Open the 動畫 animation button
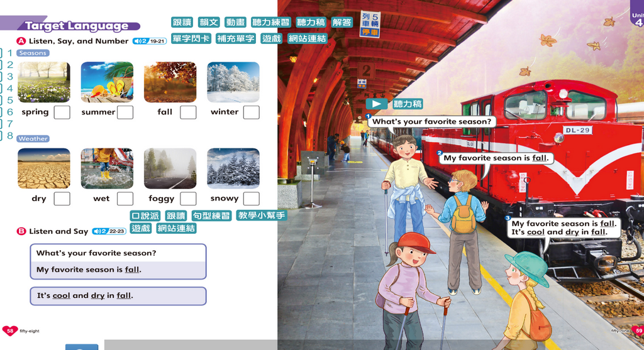Screen dimensions: 644x350 [x=235, y=23]
